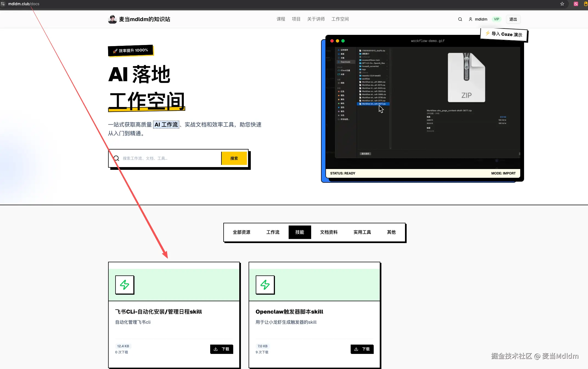Image resolution: width=588 pixels, height=369 pixels.
Task: Click the STATUS: READY text
Action: [342, 173]
